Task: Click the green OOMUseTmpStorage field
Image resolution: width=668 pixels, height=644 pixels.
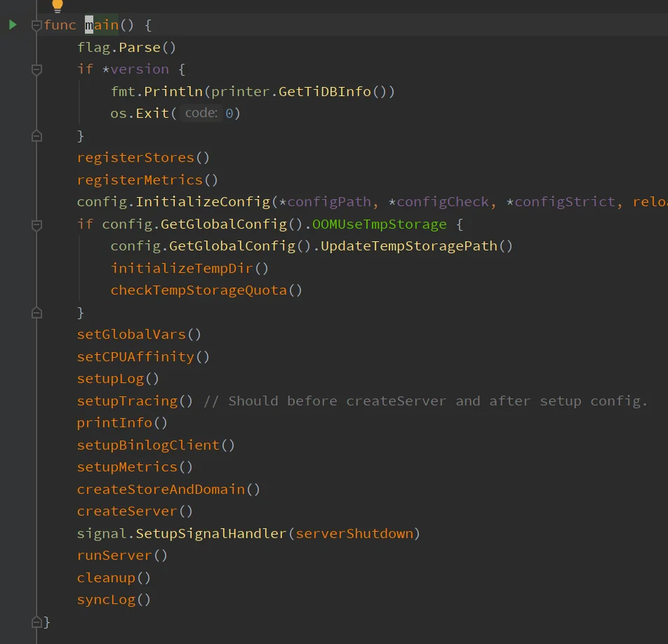Action: click(x=380, y=224)
